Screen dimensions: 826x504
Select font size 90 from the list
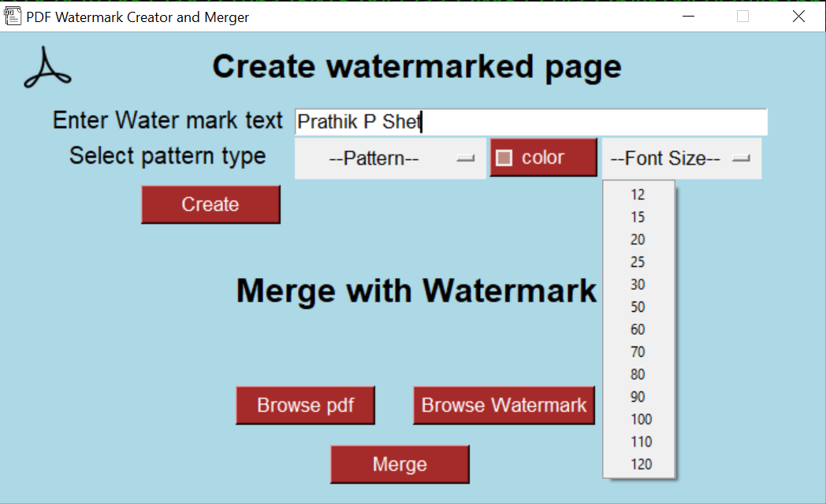[638, 396]
